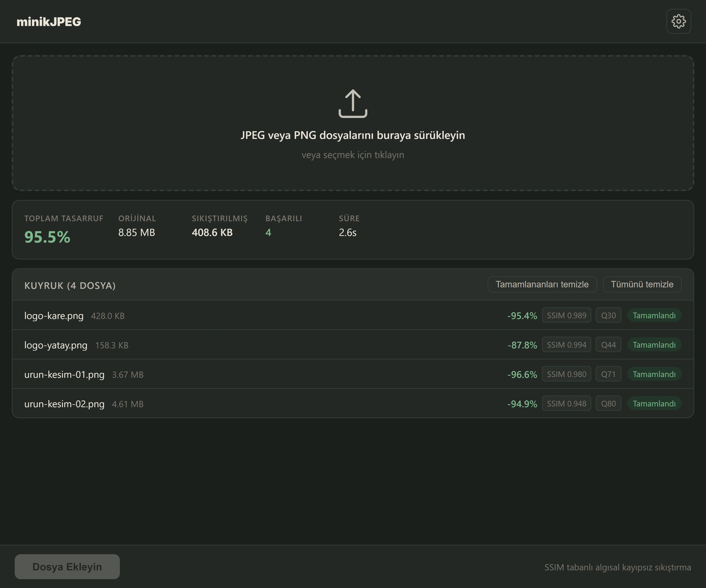The image size is (706, 588).
Task: Click the -95.4% savings value
Action: [522, 316]
